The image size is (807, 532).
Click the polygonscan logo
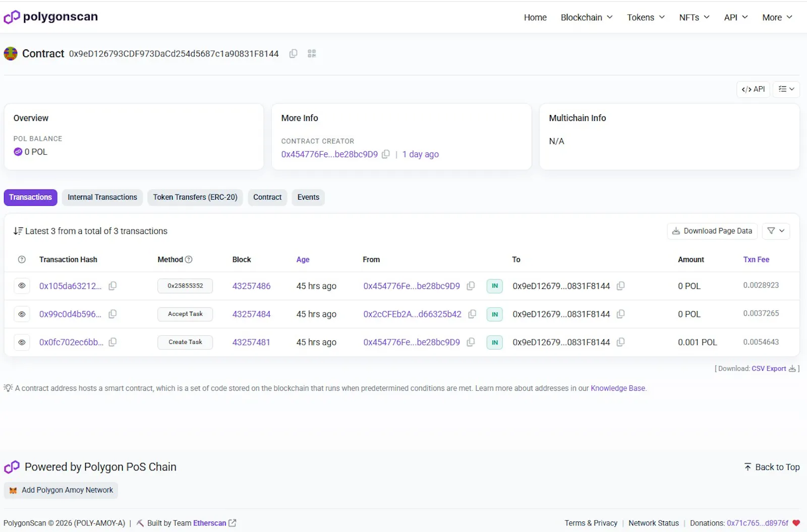[50, 17]
